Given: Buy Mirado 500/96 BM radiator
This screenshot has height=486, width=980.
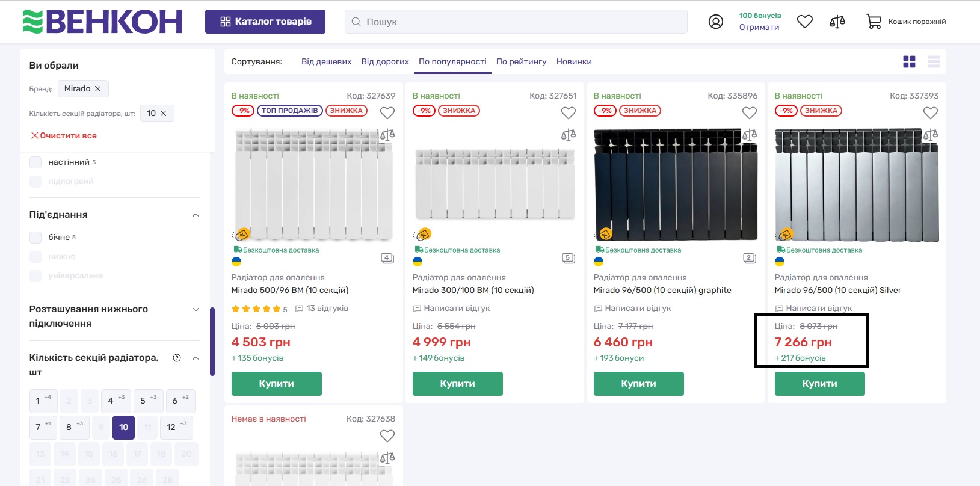Looking at the screenshot, I should (x=277, y=384).
